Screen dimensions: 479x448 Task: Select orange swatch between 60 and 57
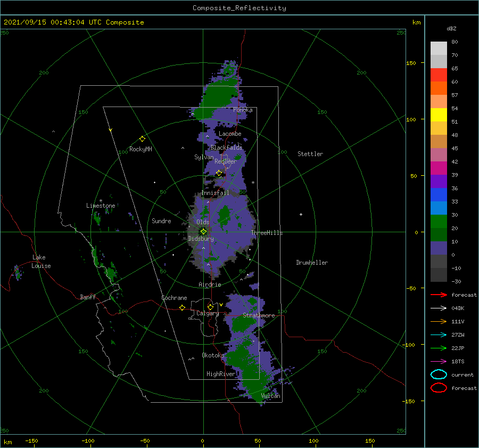[x=439, y=88]
